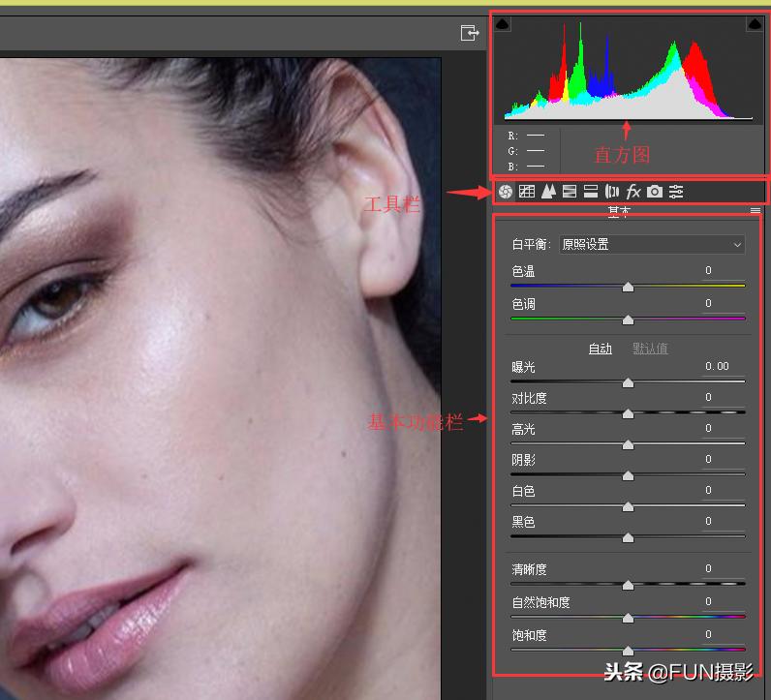Click the RGB histogram graph
Image resolution: width=771 pixels, height=700 pixels.
coord(629,70)
